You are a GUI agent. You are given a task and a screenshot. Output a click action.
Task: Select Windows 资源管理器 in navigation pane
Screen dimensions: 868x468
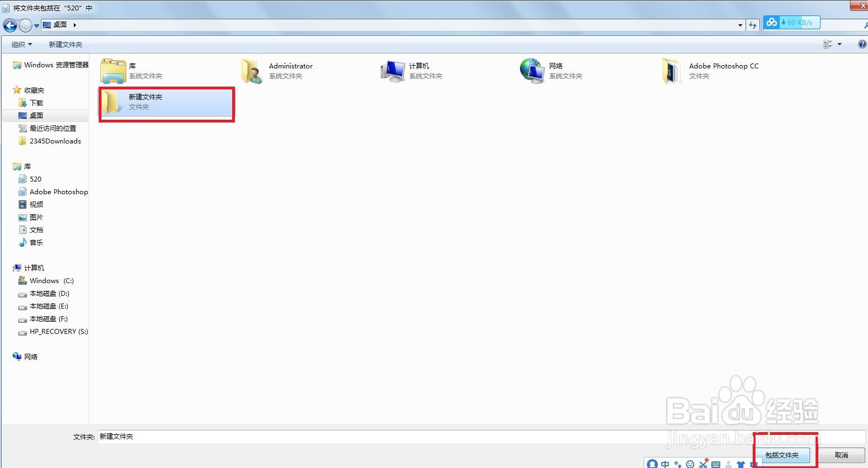(x=50, y=65)
